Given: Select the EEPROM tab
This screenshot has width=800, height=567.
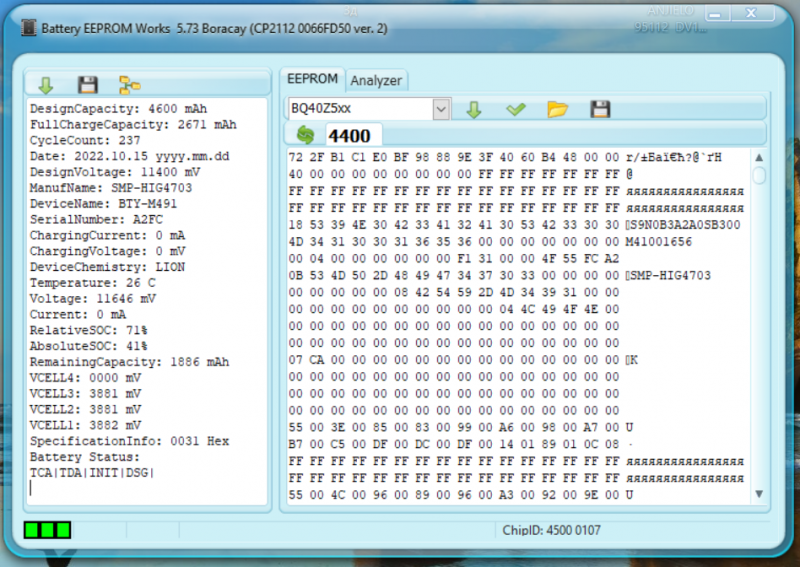Looking at the screenshot, I should tap(312, 79).
